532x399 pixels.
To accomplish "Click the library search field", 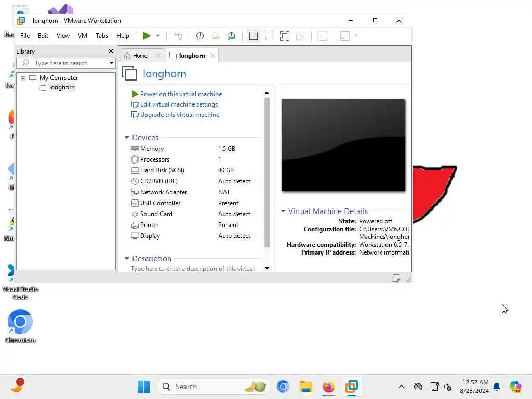I will click(62, 63).
